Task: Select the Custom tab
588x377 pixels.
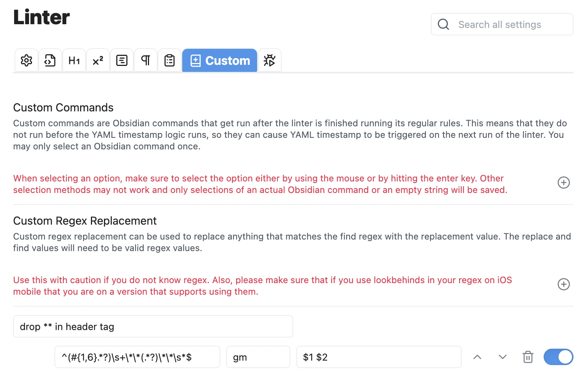Action: pyautogui.click(x=220, y=60)
